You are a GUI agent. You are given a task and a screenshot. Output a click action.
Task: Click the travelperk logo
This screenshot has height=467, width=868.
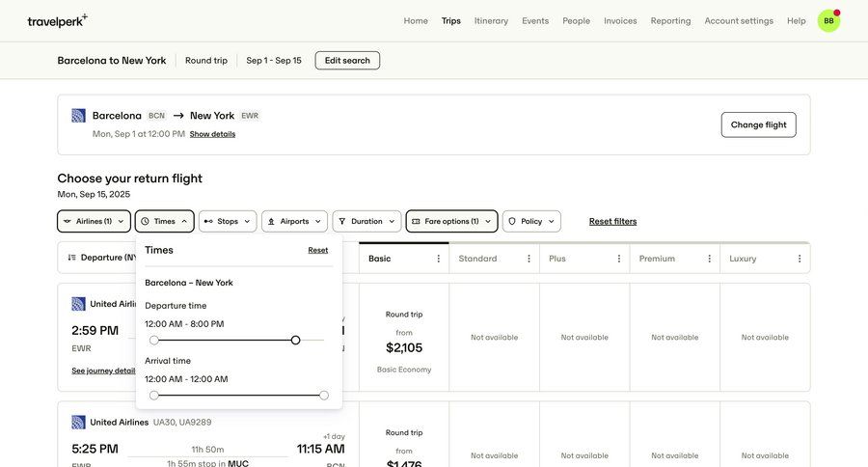pos(57,20)
